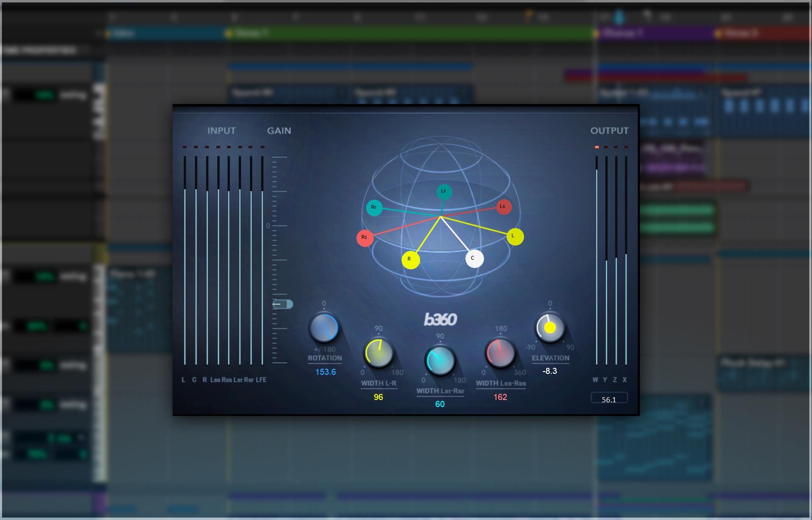Click the Width Lss-Rss value 162
The image size is (812, 520).
pos(500,397)
